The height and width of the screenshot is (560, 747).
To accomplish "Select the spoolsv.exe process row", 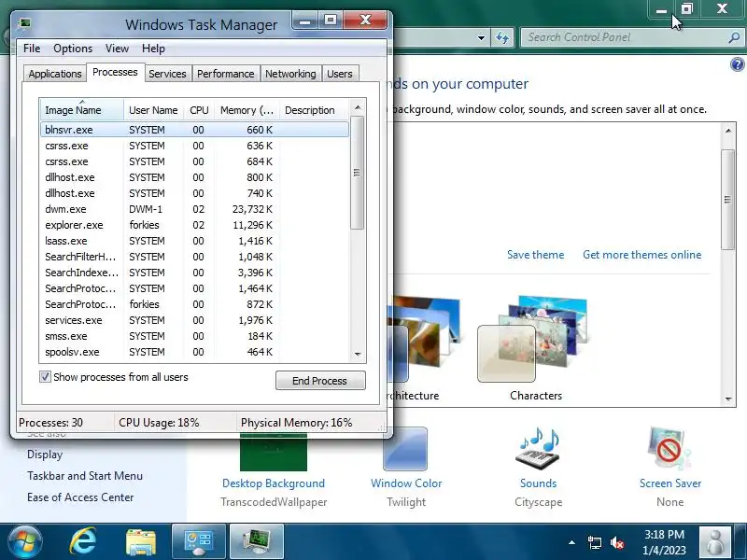I will coord(195,352).
